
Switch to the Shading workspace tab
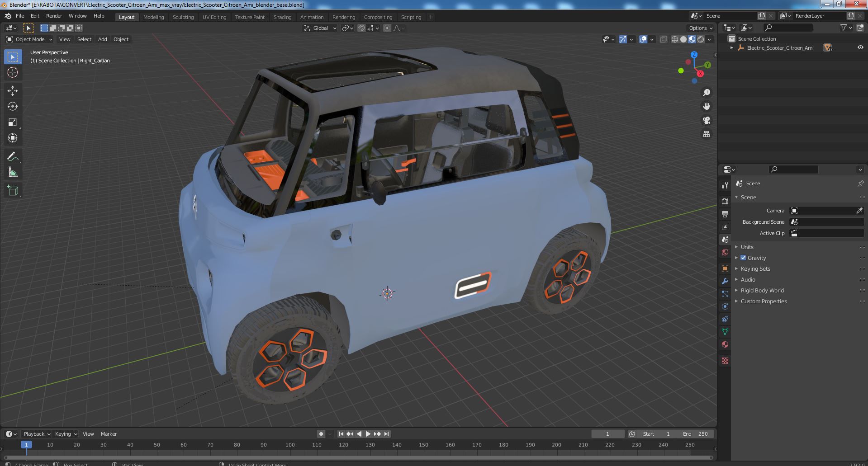(x=282, y=17)
